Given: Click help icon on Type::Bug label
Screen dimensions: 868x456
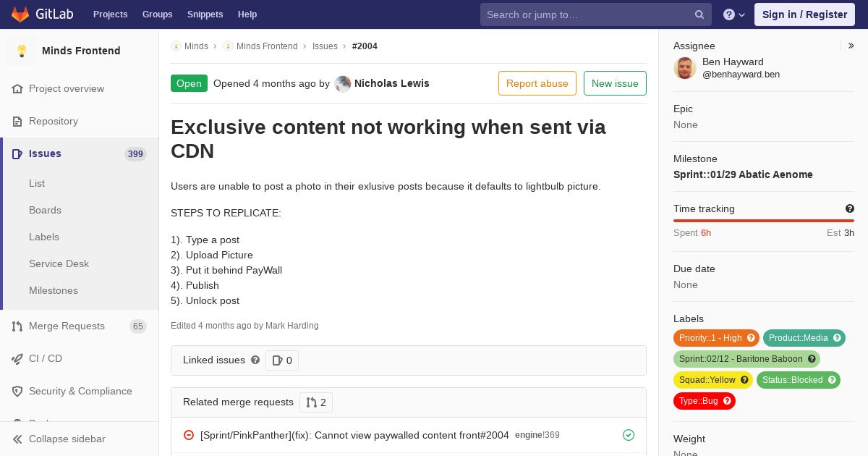Looking at the screenshot, I should [727, 401].
